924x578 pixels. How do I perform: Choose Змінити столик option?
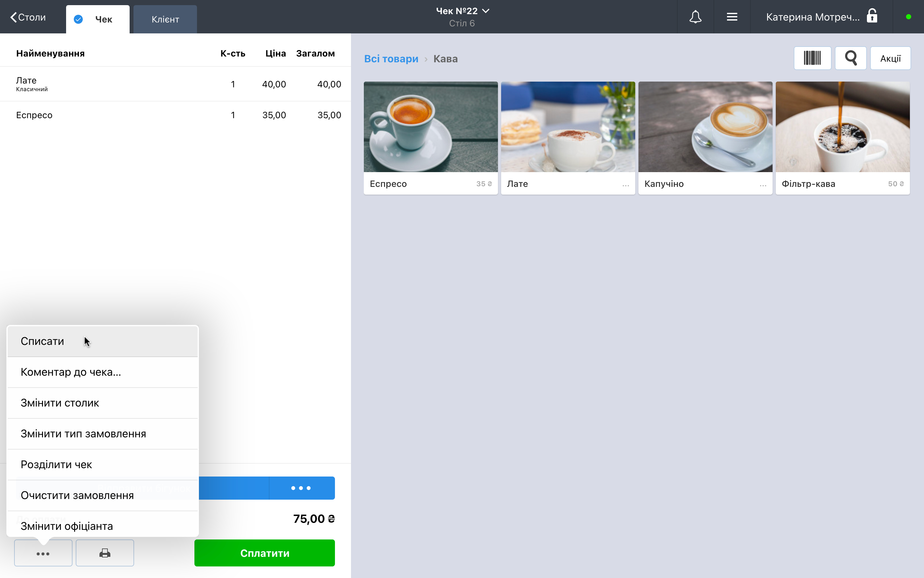103,403
